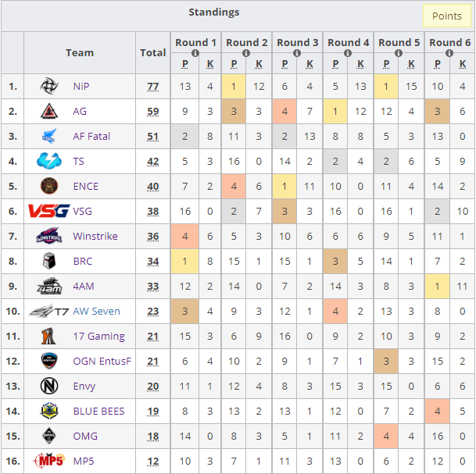This screenshot has width=476, height=474.
Task: Open the BLUE BEES team link
Action: 99,412
